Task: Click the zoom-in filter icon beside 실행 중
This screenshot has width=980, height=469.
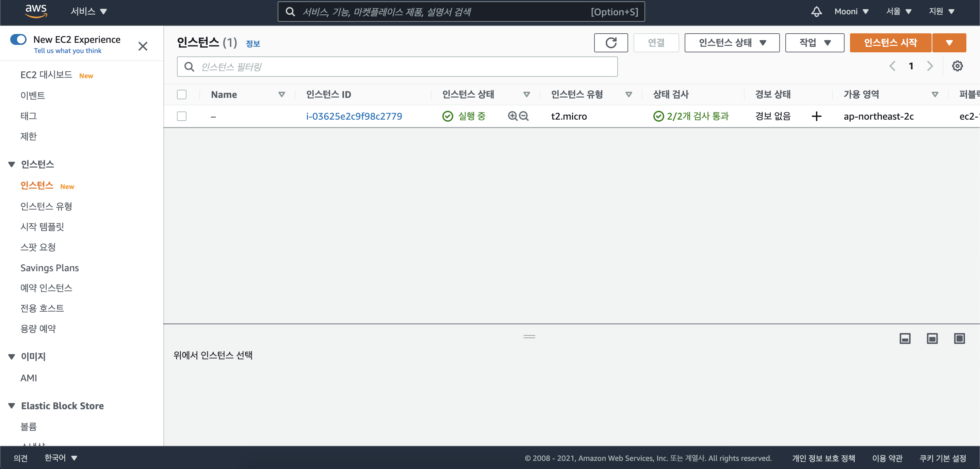Action: pyautogui.click(x=512, y=116)
